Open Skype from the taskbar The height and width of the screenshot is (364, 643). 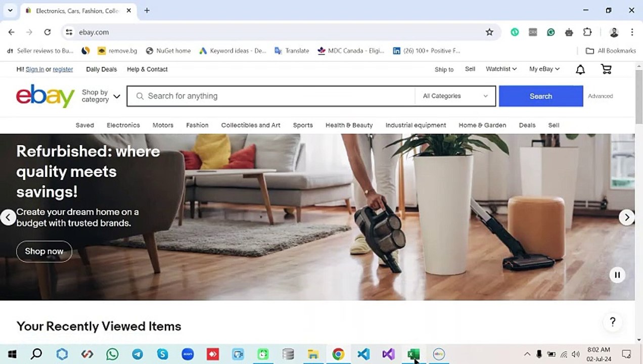click(x=162, y=354)
